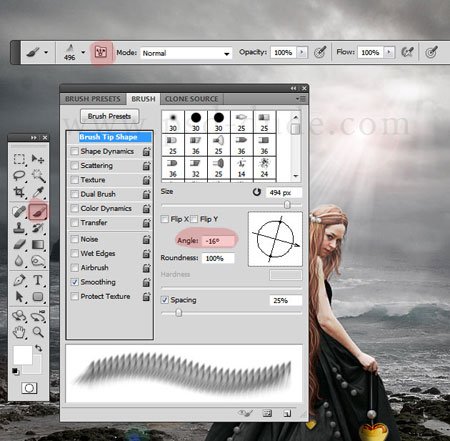
Task: Select the History Brush tool
Action: (38, 228)
